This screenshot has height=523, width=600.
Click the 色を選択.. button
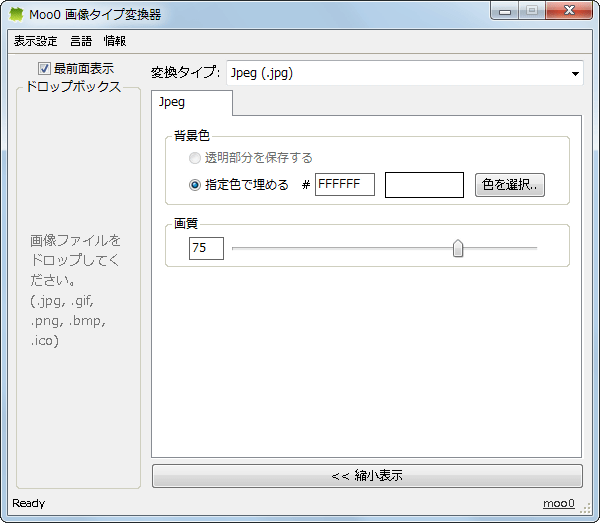510,185
